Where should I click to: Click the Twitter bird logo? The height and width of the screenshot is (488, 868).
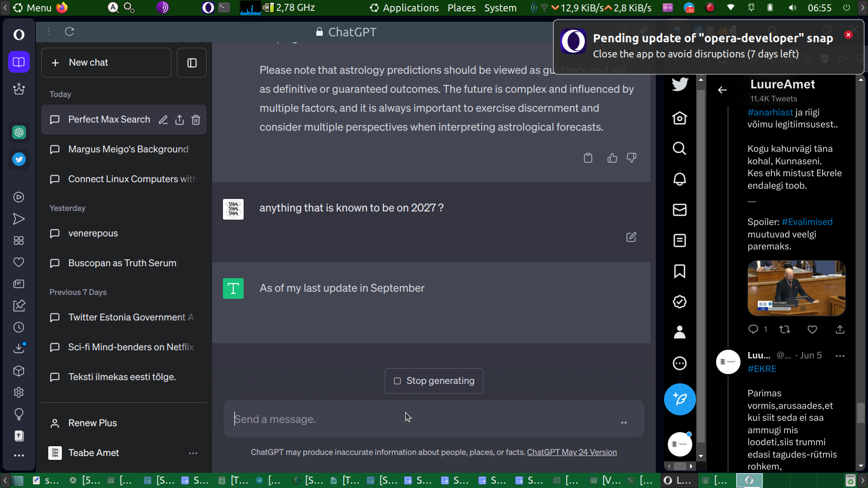(680, 84)
